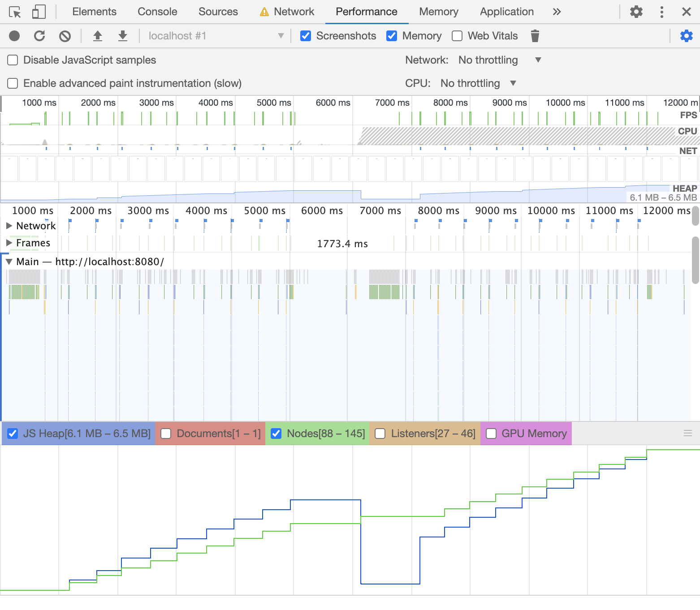Enable the Listeners counter checkbox
Screen dimensions: 700x610
(x=380, y=434)
